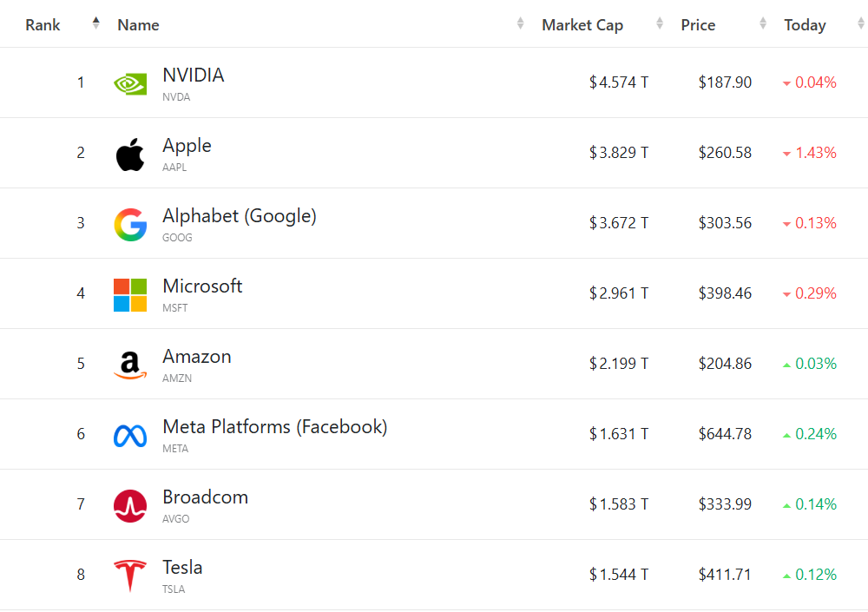Sort by Name column arrows
Image resolution: width=868 pixels, height=612 pixels.
click(x=521, y=24)
